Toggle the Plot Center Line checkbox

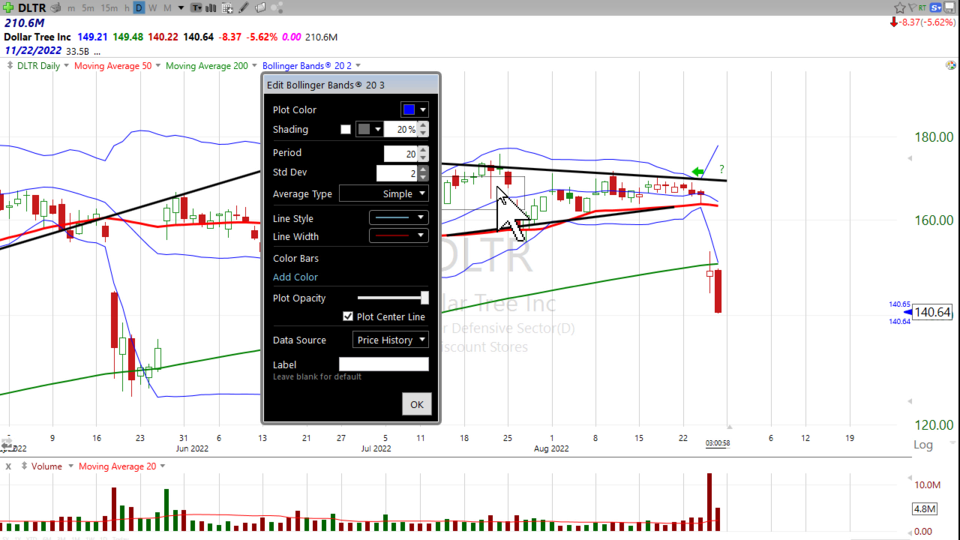348,317
